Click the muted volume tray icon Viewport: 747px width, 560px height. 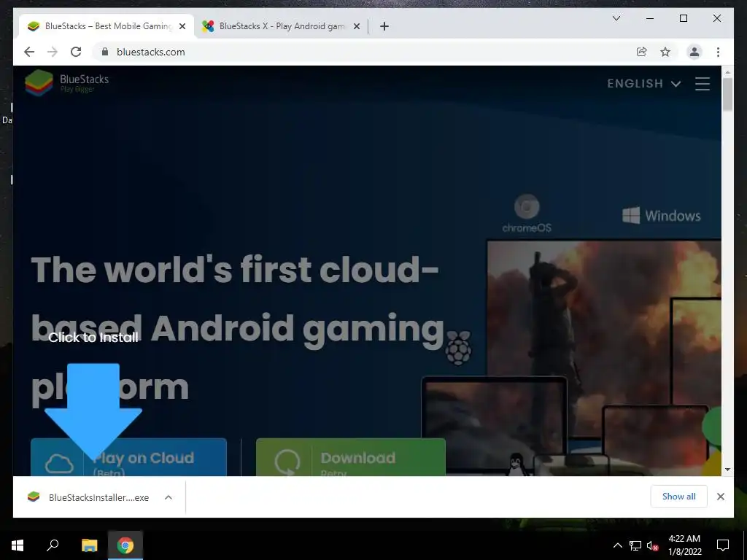[x=653, y=545]
